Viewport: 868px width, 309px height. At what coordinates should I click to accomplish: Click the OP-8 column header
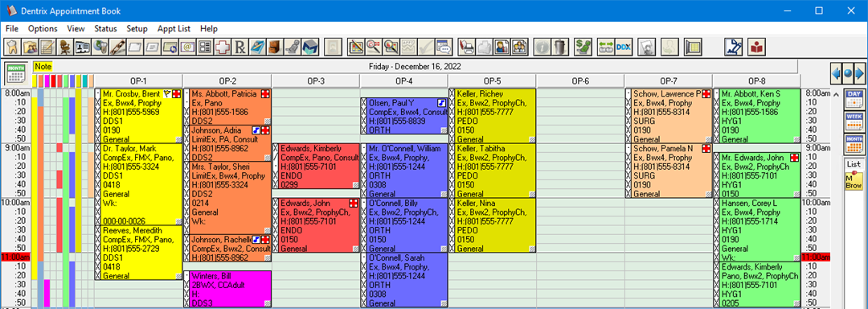tap(757, 80)
